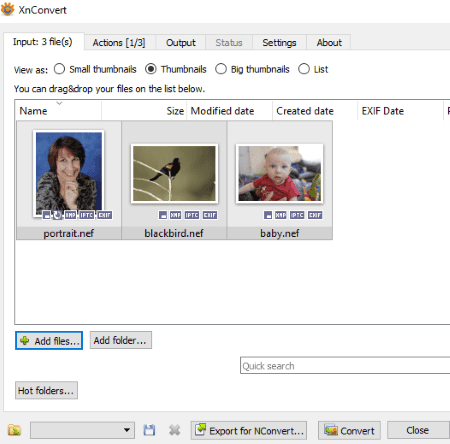The width and height of the screenshot is (450, 444).
Task: Open the About tab
Action: [329, 43]
